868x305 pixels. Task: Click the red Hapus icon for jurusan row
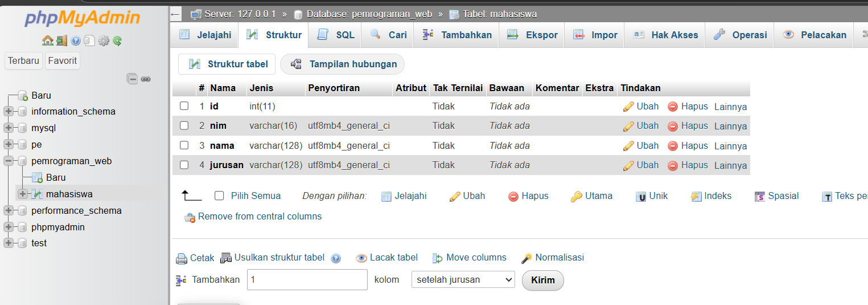(673, 165)
